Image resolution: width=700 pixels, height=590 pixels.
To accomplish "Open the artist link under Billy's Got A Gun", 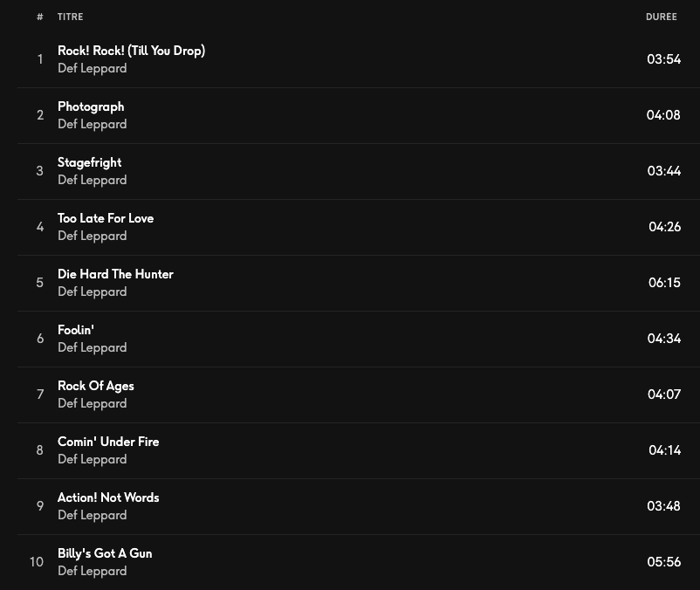I will (92, 571).
